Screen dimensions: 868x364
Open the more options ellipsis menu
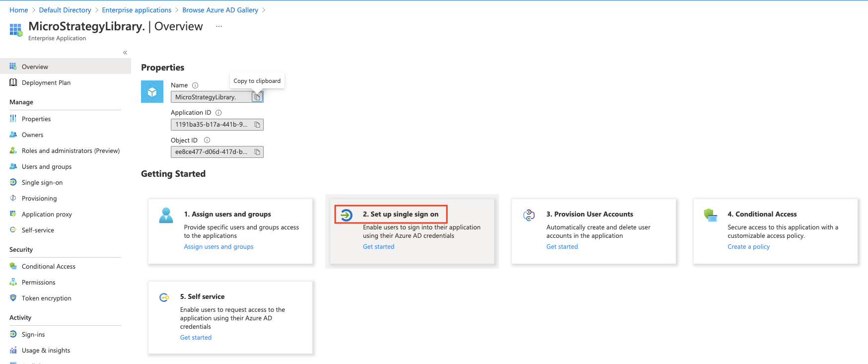[x=219, y=26]
